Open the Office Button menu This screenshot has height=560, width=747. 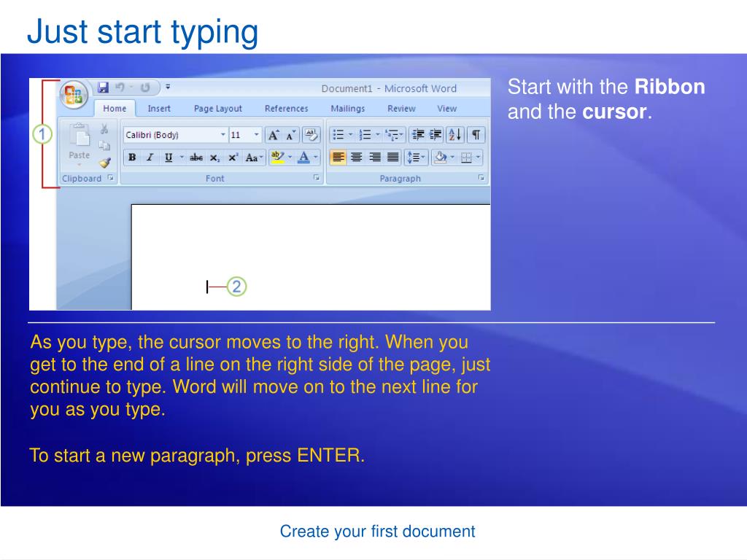coord(74,94)
